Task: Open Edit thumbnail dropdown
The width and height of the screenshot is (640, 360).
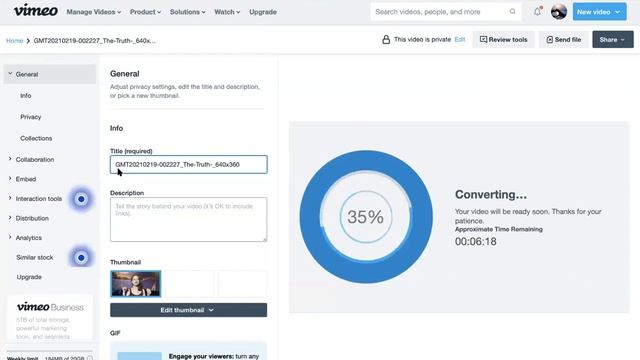Action: 188,310
